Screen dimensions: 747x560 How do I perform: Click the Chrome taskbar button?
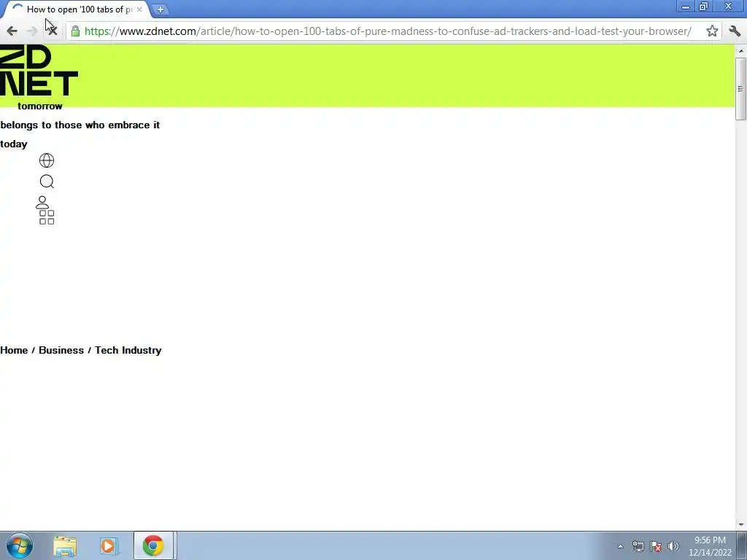tap(153, 546)
